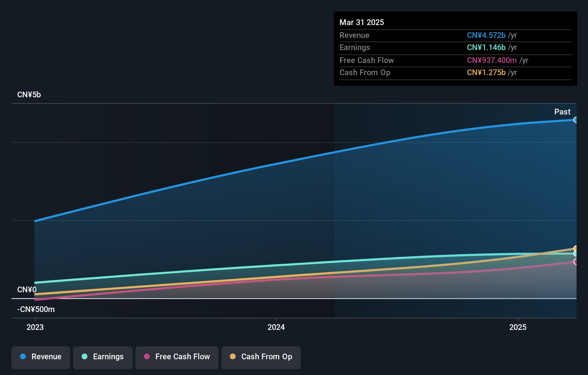Click the CN¥5b y-axis label

point(29,95)
